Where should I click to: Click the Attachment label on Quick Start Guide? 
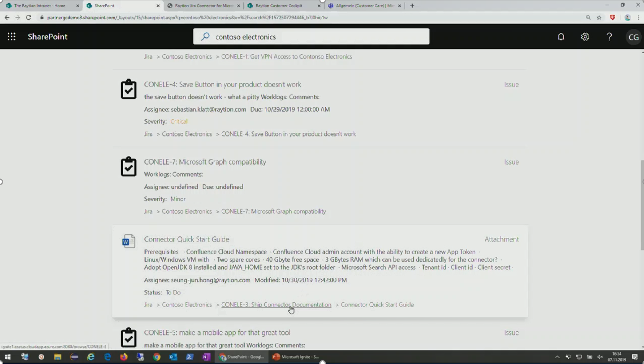(501, 239)
